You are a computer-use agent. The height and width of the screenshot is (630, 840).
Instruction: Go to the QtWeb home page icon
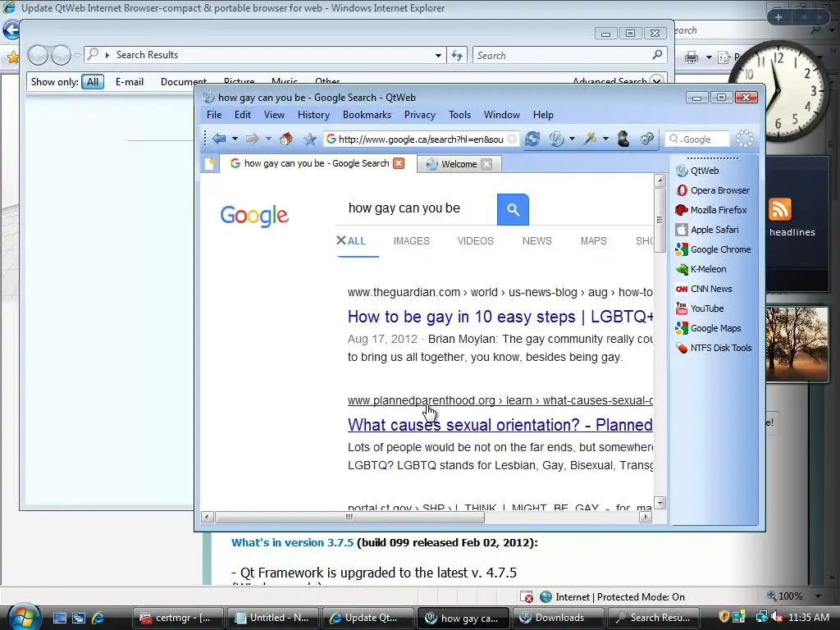tap(286, 139)
